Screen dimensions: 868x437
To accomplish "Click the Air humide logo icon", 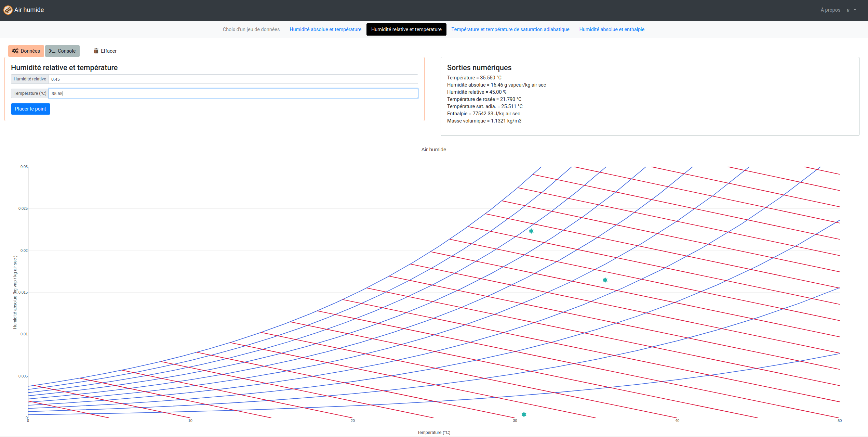I will coord(8,10).
